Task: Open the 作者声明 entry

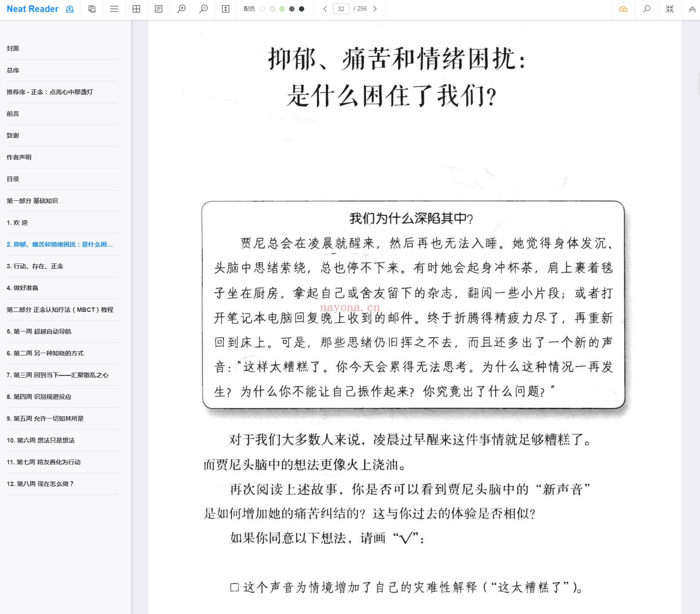Action: pos(63,157)
